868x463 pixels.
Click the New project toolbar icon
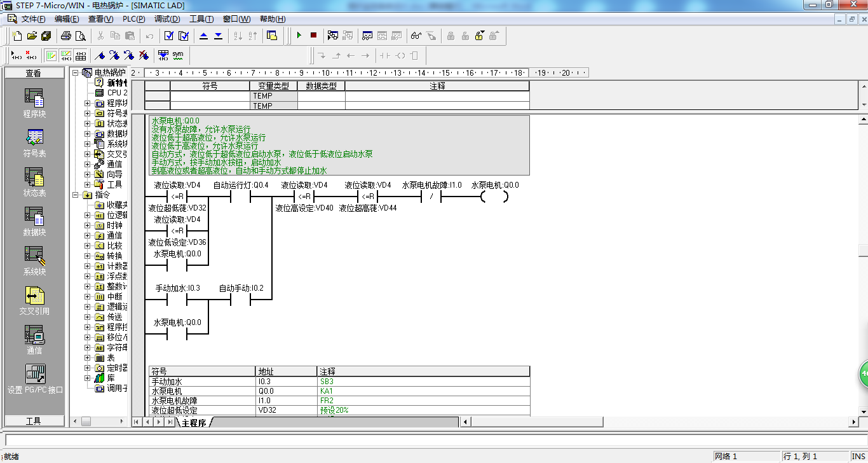pos(17,36)
